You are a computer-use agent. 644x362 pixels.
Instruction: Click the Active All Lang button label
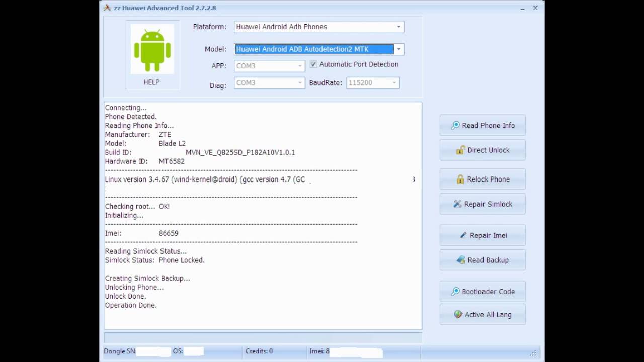[x=488, y=314]
